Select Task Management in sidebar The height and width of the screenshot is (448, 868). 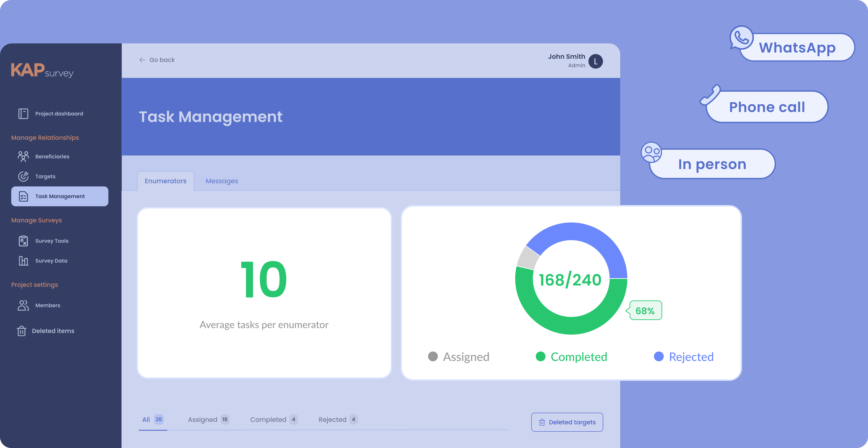(x=60, y=196)
